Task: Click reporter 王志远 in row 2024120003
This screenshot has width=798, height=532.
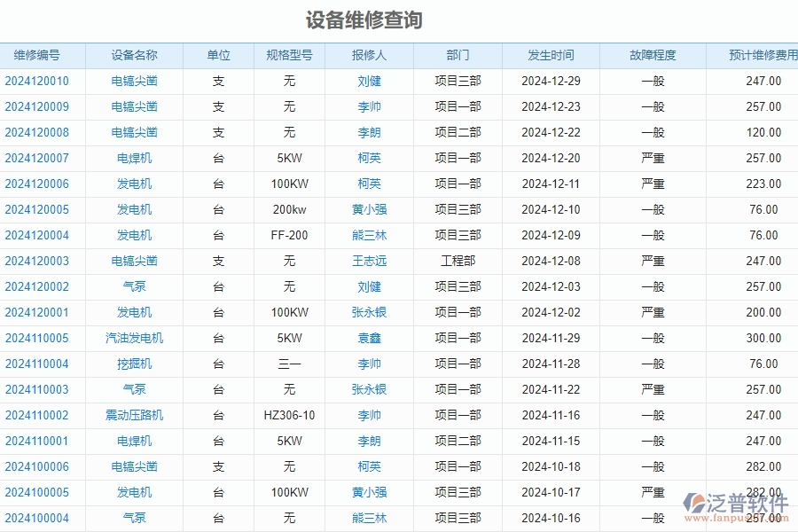Action: pyautogui.click(x=369, y=261)
